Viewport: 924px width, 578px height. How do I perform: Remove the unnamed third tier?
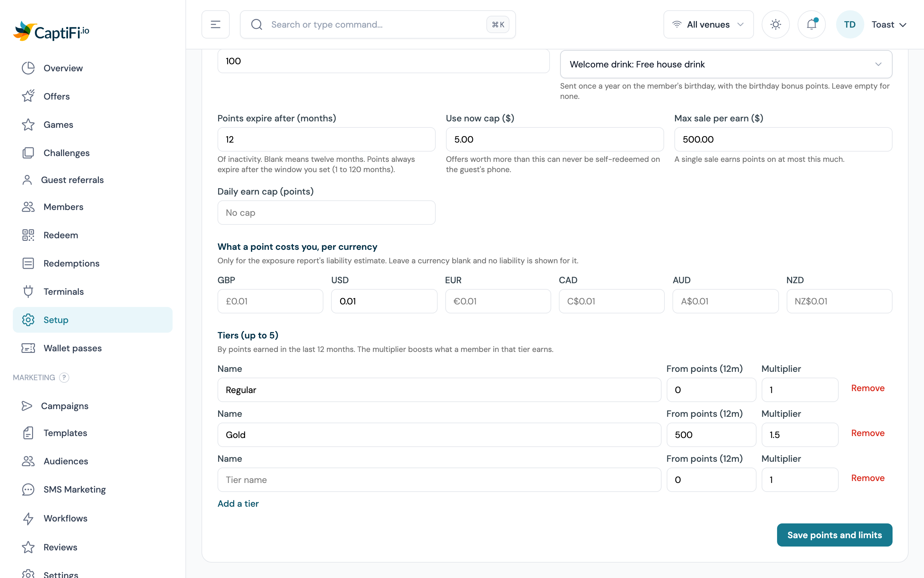pyautogui.click(x=868, y=478)
